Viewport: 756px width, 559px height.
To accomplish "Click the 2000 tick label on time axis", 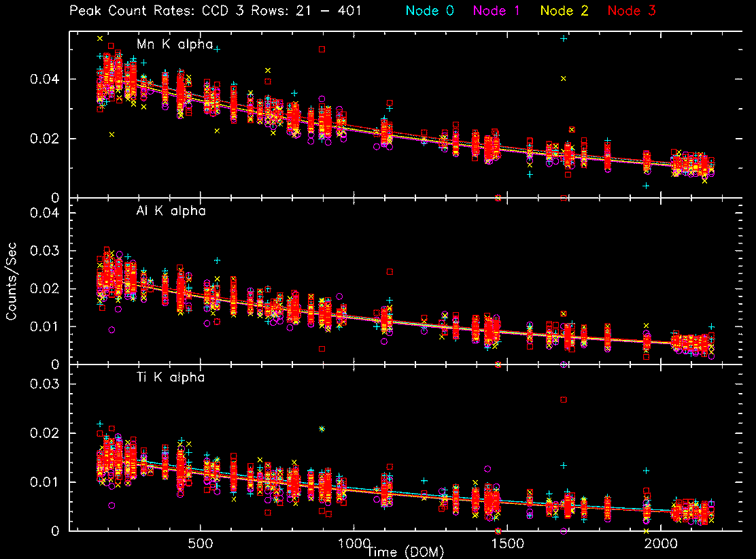I will point(661,544).
